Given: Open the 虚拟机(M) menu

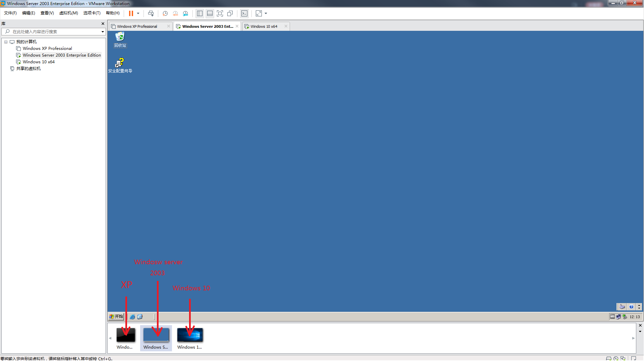Looking at the screenshot, I should [69, 13].
